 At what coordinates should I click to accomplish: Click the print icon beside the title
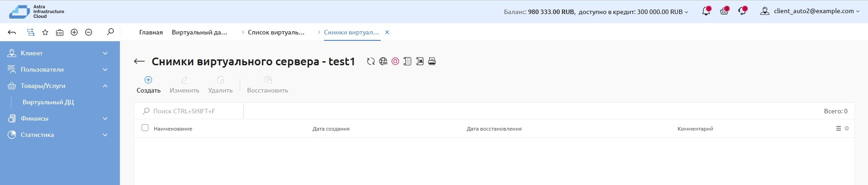coord(432,62)
